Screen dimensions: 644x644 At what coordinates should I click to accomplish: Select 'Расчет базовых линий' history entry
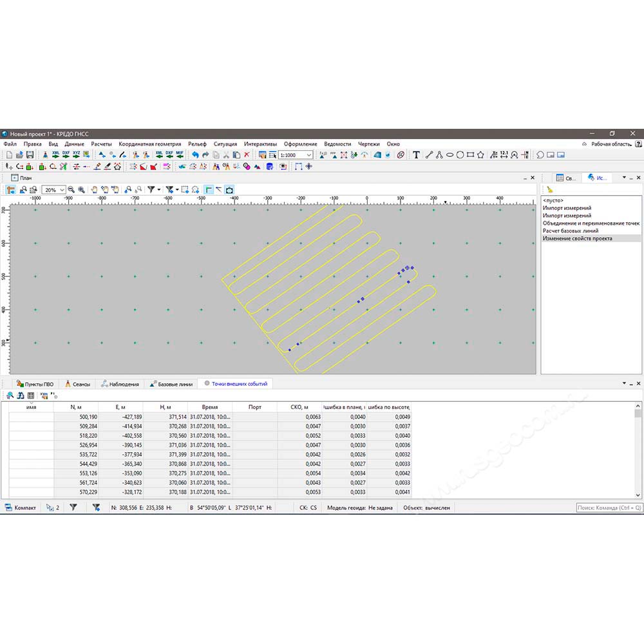(571, 231)
